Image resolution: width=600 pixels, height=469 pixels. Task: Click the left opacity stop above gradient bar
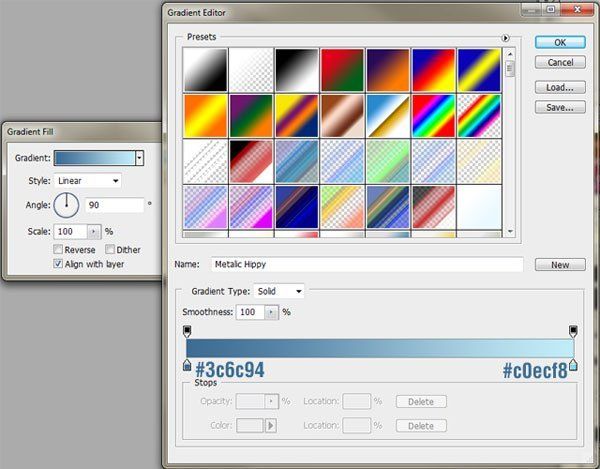pos(187,331)
